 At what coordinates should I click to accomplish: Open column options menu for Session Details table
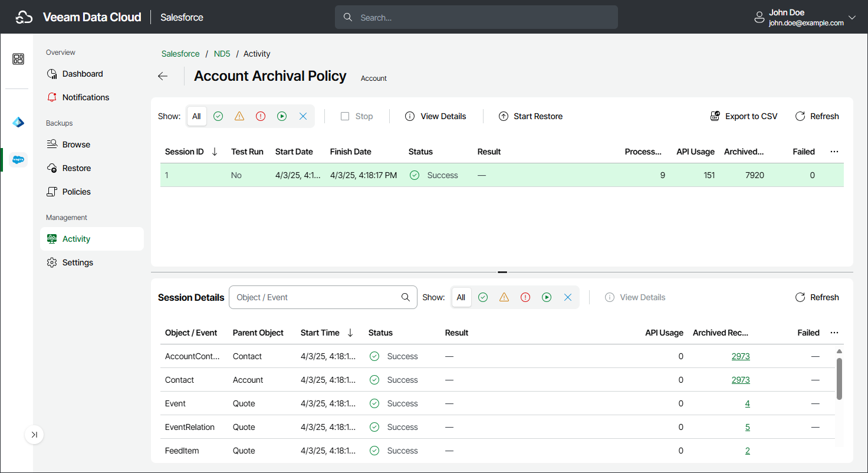click(834, 333)
